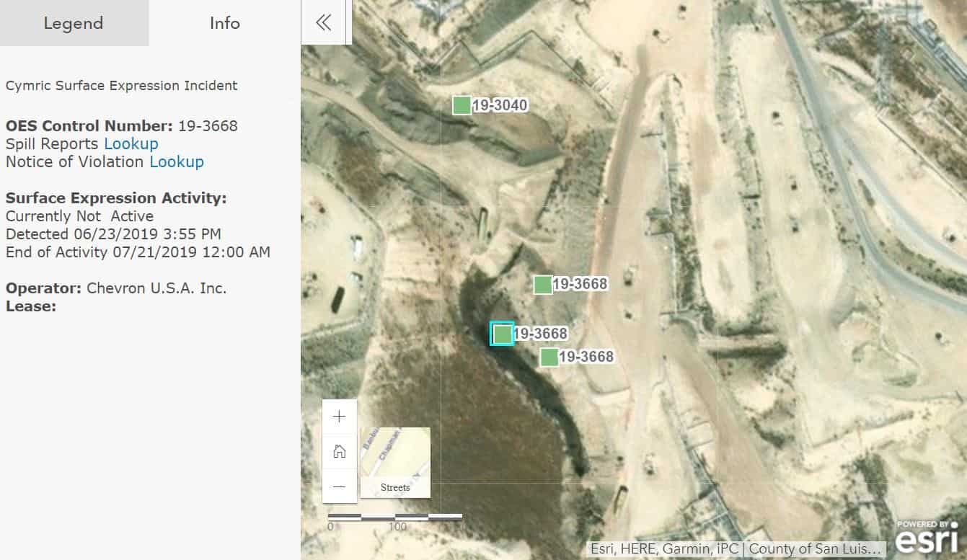Viewport: 967px width, 560px height.
Task: Select the 19-3040 incident marker
Action: 462,105
